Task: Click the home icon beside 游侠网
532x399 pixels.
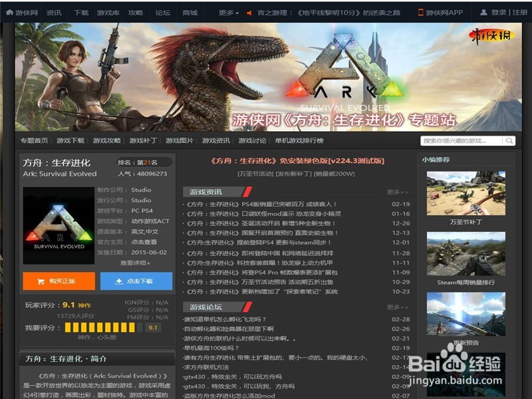Action: point(9,12)
